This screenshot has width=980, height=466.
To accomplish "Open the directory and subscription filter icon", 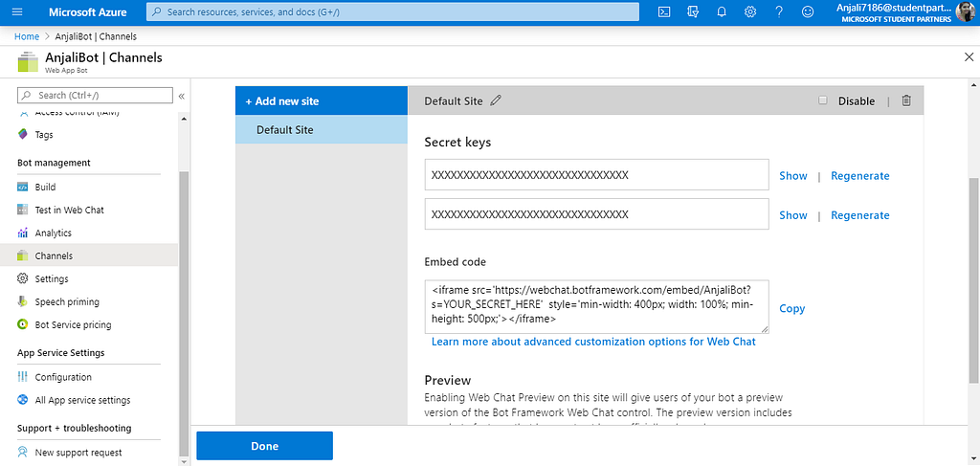I will click(x=693, y=11).
